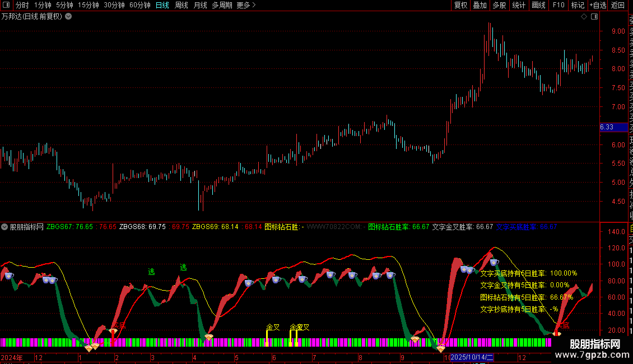Add the stock via +自选
The width and height of the screenshot is (633, 364).
(x=598, y=5)
